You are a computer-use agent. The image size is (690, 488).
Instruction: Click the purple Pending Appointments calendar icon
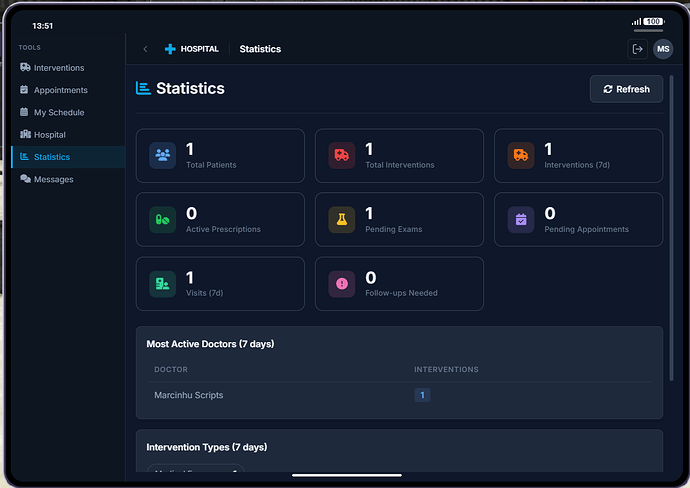click(x=521, y=220)
